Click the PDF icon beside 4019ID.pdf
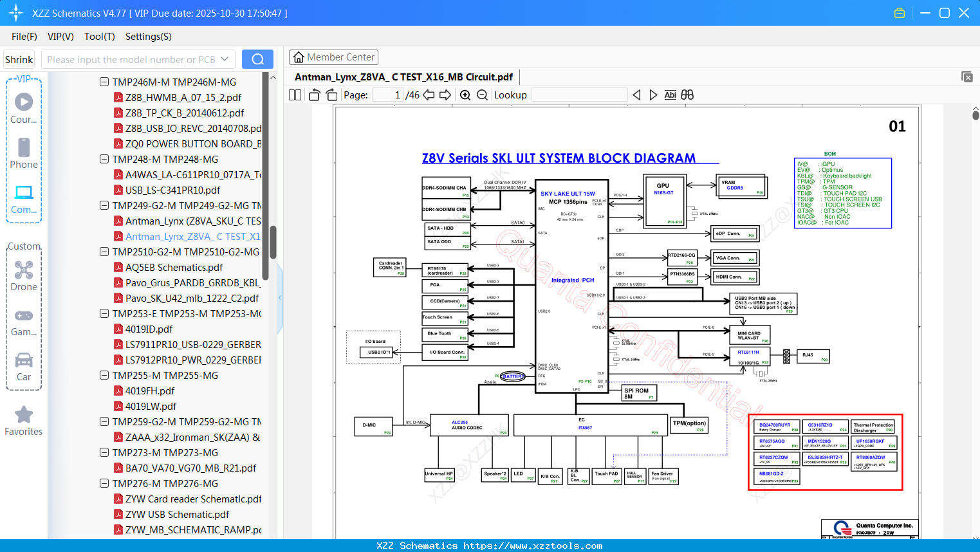This screenshot has height=552, width=980. tap(118, 329)
